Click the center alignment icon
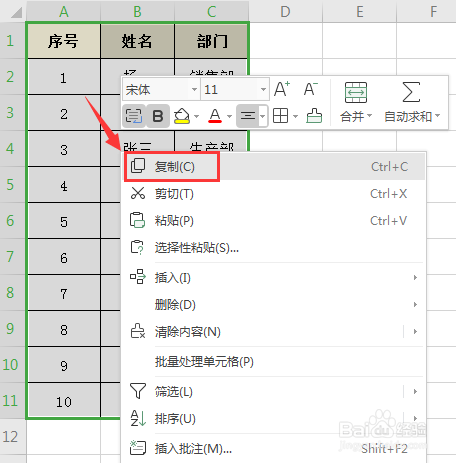 (248, 116)
